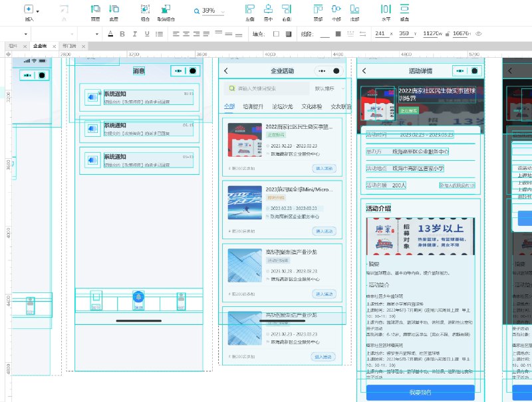Ungroup using the 取消组合 icon

pyautogui.click(x=166, y=9)
